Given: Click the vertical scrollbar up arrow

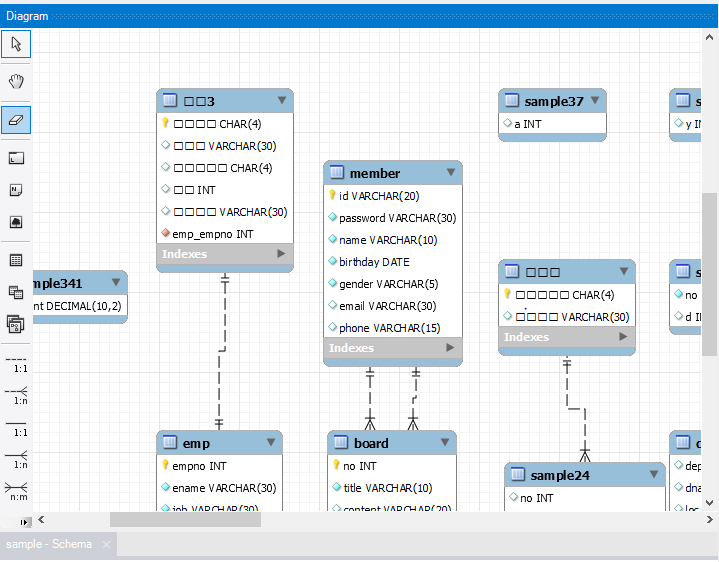Looking at the screenshot, I should 709,38.
